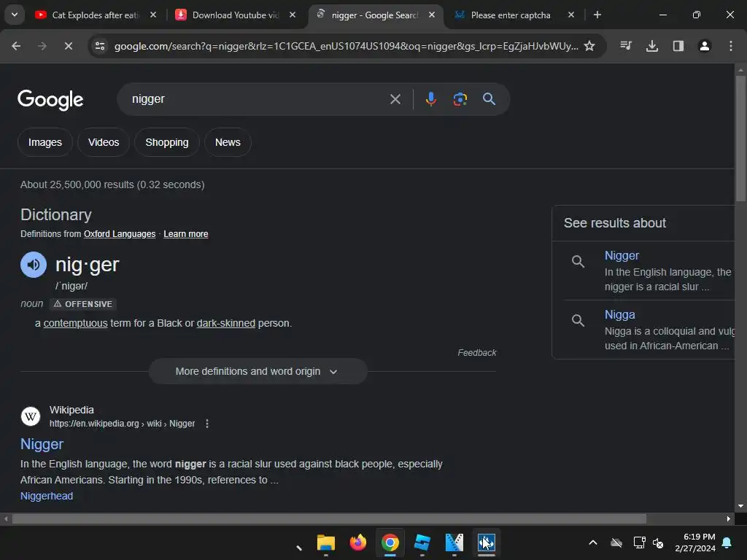Clear the search query with X
Screen dimensions: 747x560
click(x=395, y=99)
